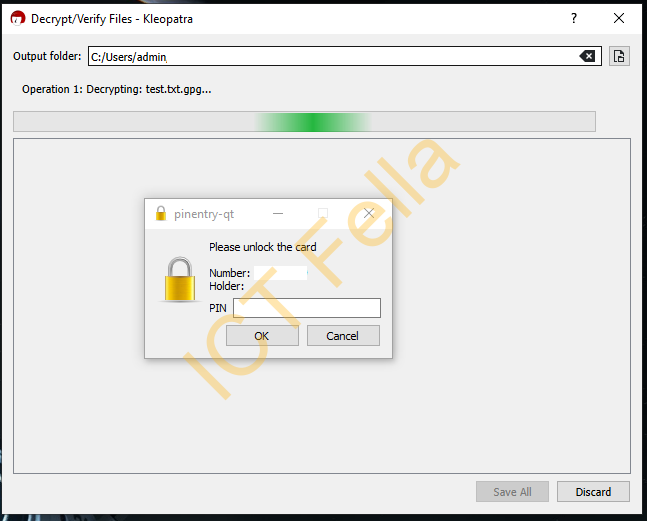Clear the output folder text with the backspace icon
647x521 pixels.
[587, 56]
